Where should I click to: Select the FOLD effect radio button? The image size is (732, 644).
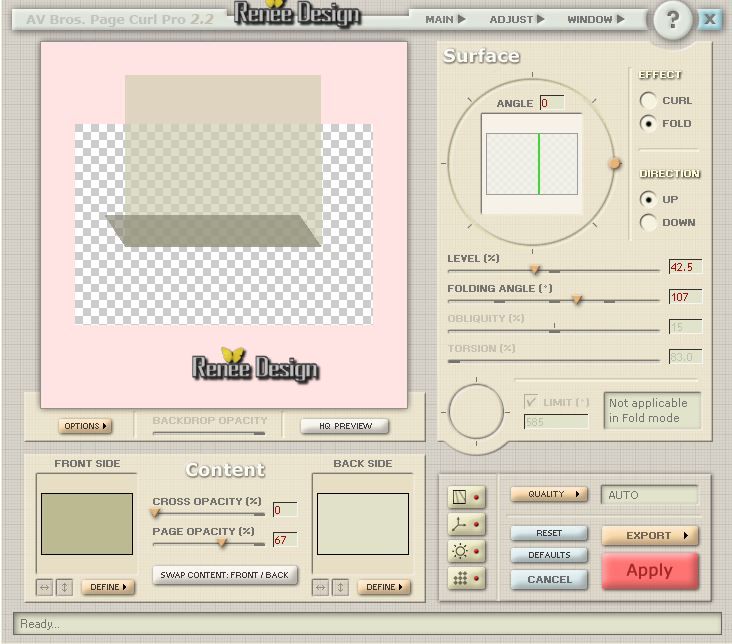648,123
